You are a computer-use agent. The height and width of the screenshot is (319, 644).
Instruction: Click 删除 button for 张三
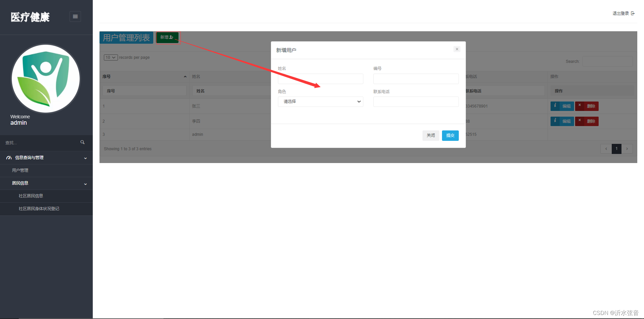(587, 106)
